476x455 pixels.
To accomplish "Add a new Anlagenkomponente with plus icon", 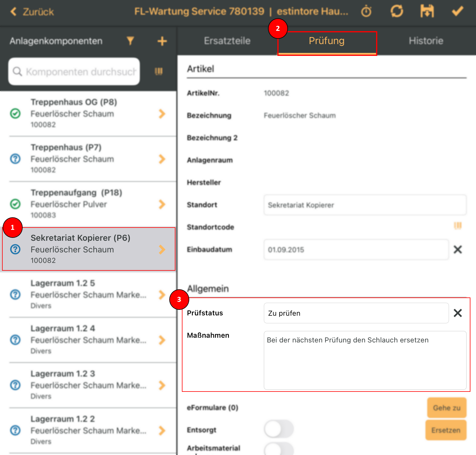I will click(162, 41).
